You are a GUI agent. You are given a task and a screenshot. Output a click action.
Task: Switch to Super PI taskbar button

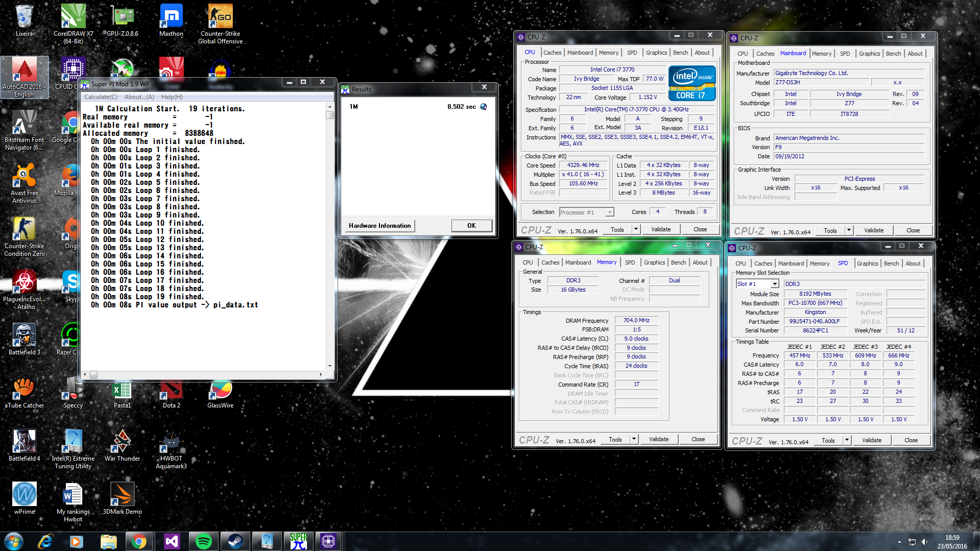[299, 541]
